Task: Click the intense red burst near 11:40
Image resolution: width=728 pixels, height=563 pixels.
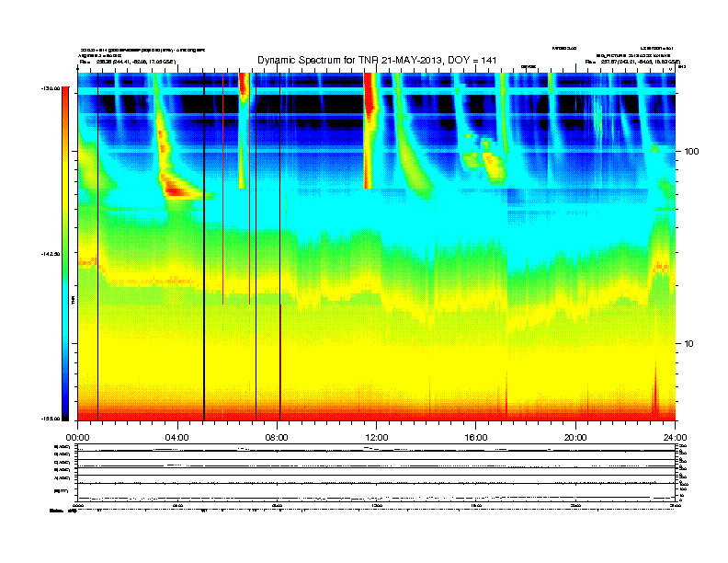Action: pos(369,130)
